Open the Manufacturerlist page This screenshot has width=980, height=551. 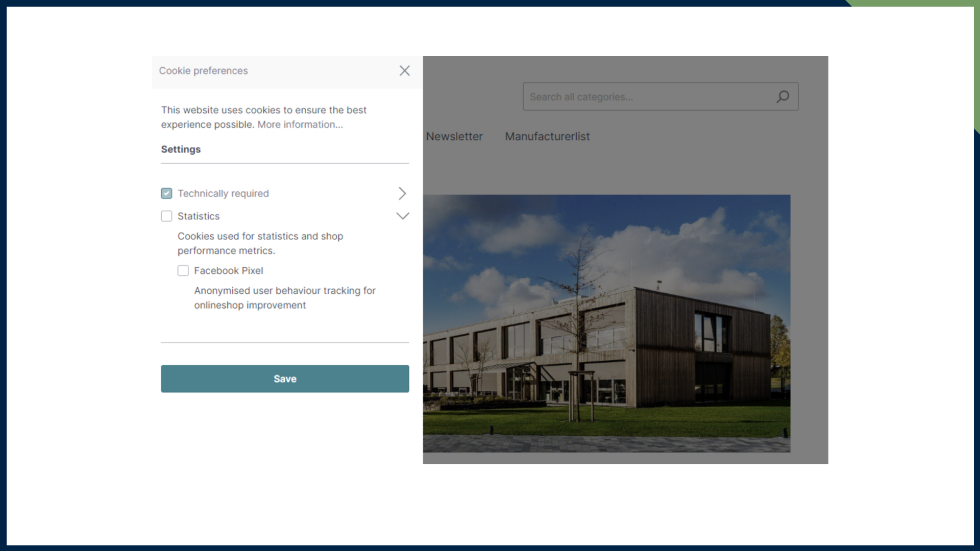click(547, 136)
